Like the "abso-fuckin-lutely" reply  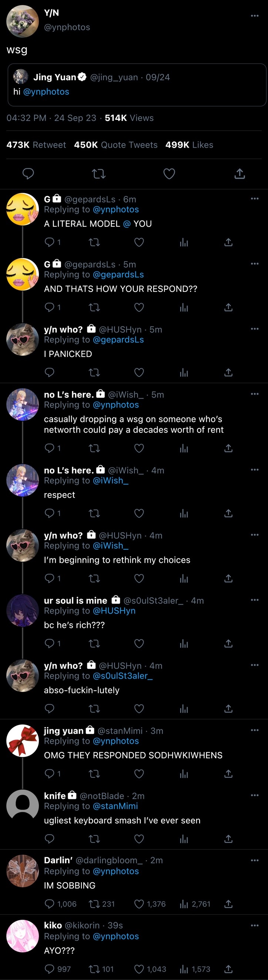click(139, 709)
